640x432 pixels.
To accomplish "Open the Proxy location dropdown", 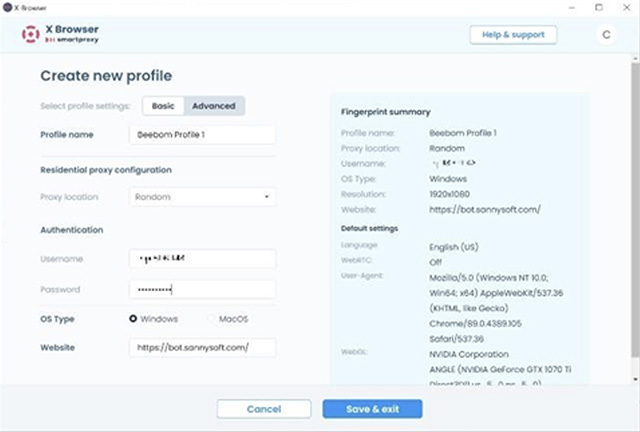I will pyautogui.click(x=202, y=197).
